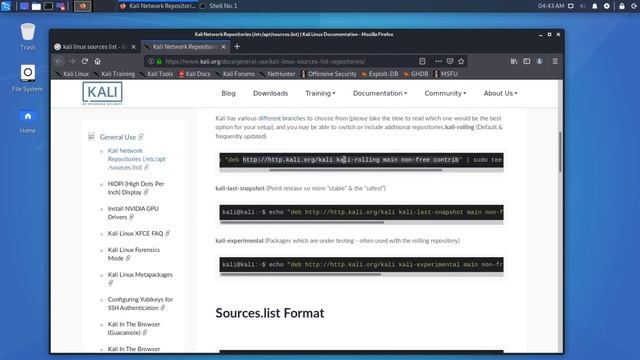Go back to the previous page
This screenshot has height=360, width=640.
59,61
